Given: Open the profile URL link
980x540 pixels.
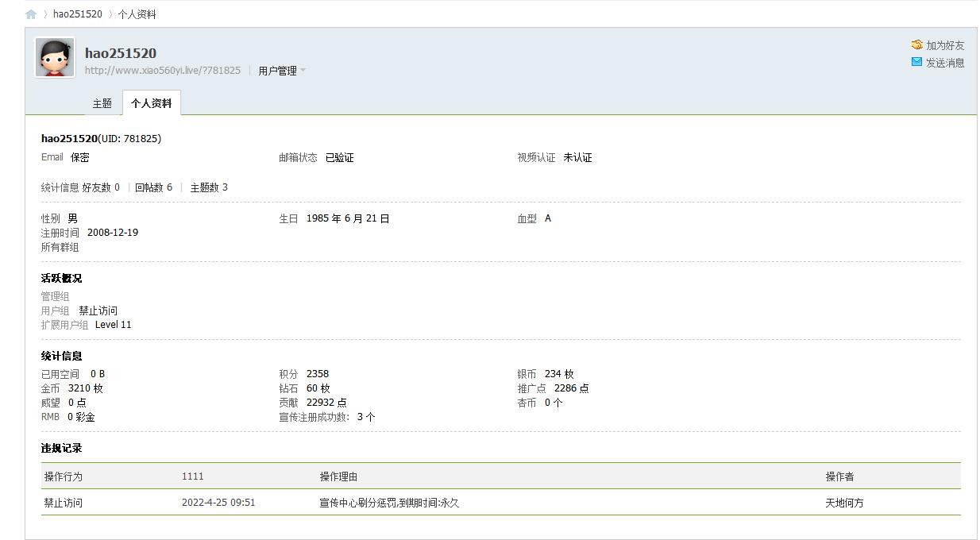Looking at the screenshot, I should pyautogui.click(x=162, y=71).
